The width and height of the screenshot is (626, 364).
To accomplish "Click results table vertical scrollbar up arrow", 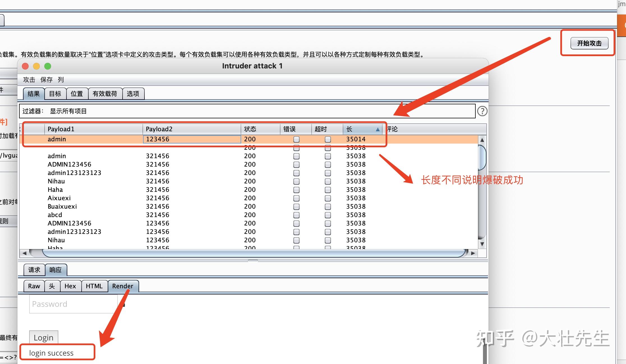I will pyautogui.click(x=482, y=140).
